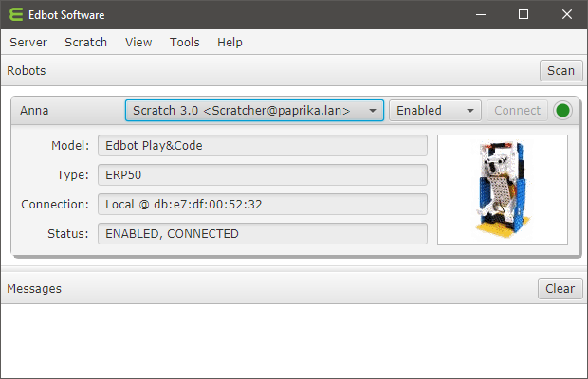Maximize the Edbot Software window

(x=524, y=14)
